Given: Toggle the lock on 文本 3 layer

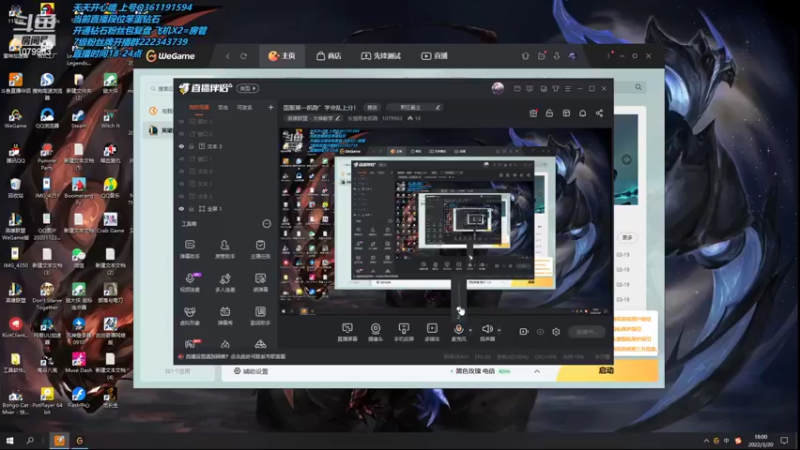Looking at the screenshot, I should 191,146.
